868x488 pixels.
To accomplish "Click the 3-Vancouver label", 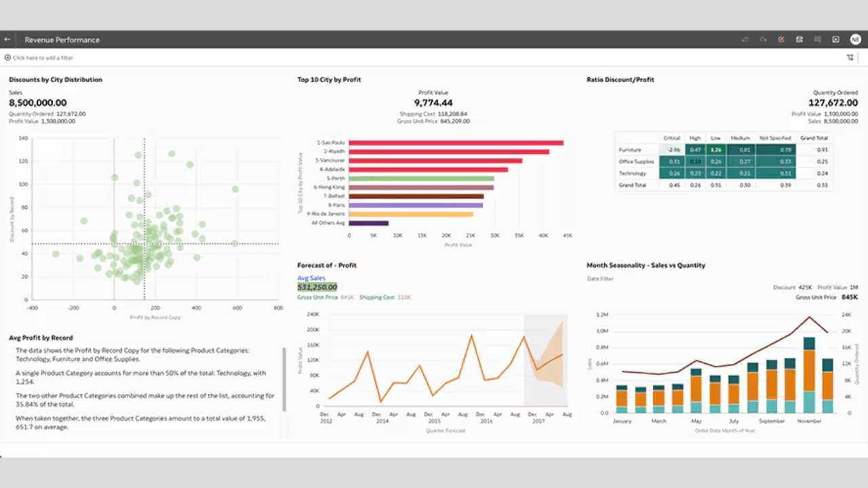I will coord(331,161).
